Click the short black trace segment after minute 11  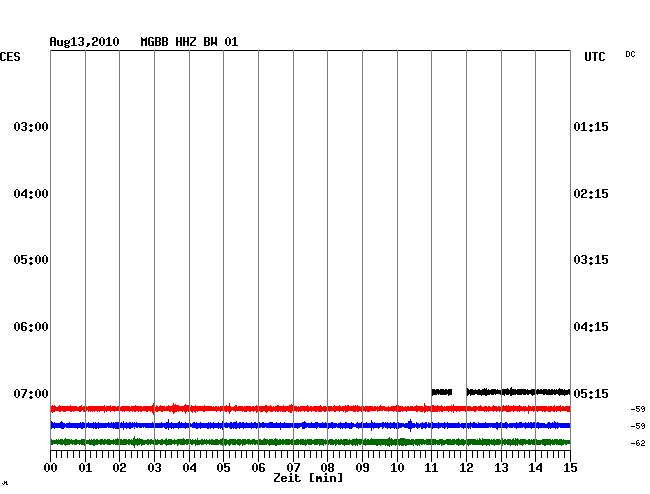pos(441,392)
